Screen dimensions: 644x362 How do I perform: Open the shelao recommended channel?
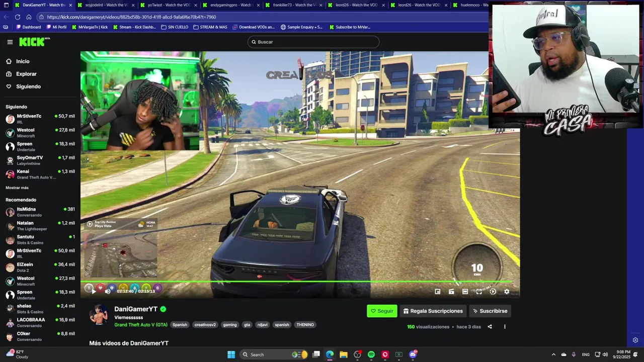pyautogui.click(x=40, y=309)
